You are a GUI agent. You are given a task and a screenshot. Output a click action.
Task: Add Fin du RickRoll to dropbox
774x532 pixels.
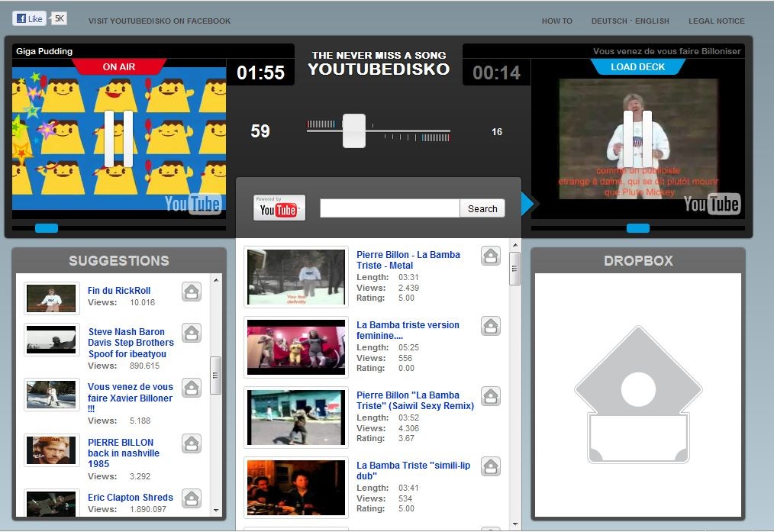point(192,292)
